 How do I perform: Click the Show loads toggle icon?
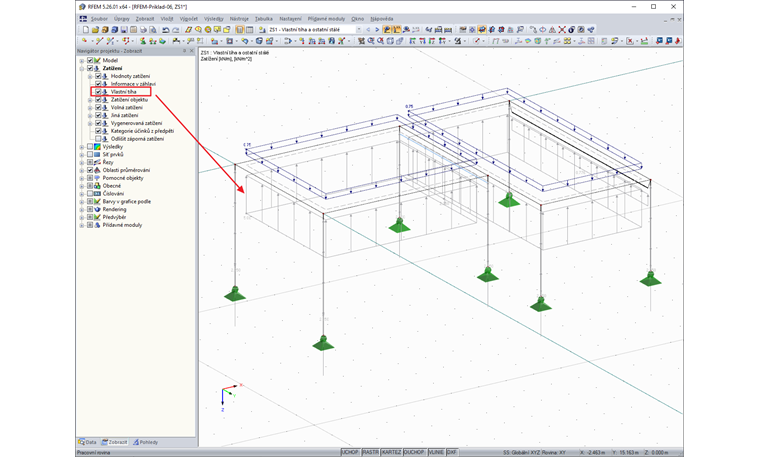pos(387,30)
